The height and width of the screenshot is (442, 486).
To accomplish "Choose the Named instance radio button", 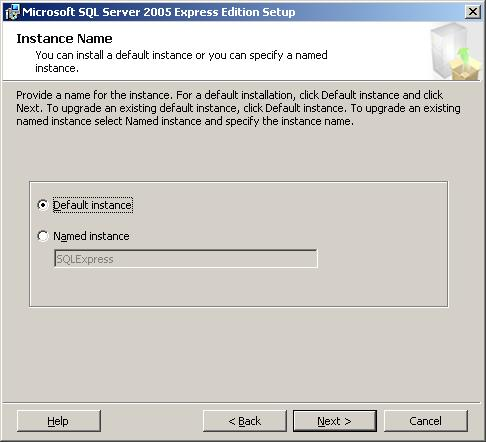I will (x=43, y=236).
